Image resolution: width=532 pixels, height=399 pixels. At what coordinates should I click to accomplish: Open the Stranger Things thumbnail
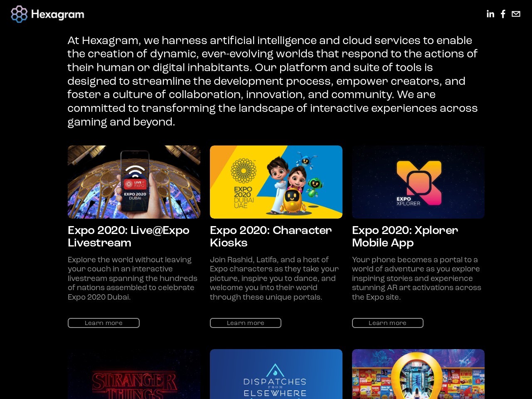134,374
